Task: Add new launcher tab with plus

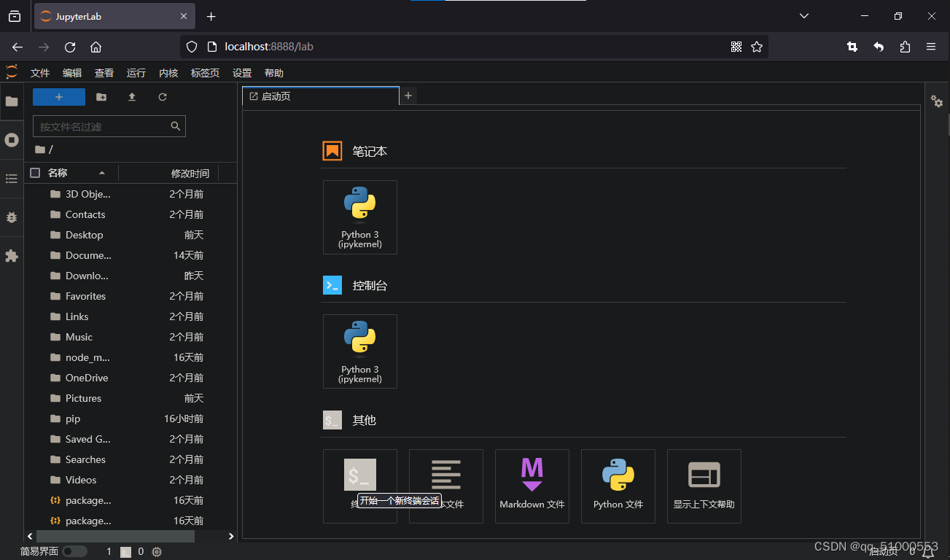Action: 408,96
